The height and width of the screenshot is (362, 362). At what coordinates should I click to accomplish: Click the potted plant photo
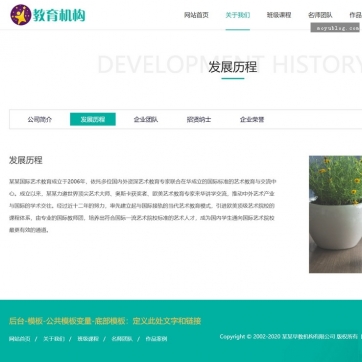coord(335,214)
